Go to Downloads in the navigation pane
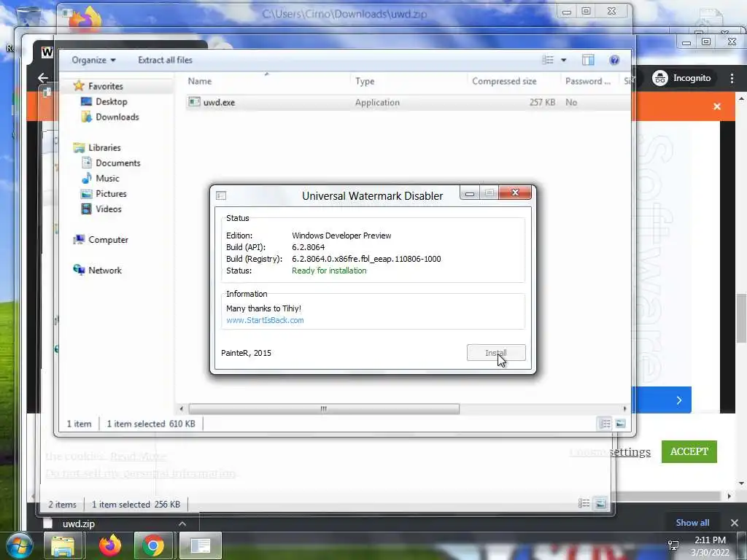Viewport: 747px width, 560px height. point(117,117)
